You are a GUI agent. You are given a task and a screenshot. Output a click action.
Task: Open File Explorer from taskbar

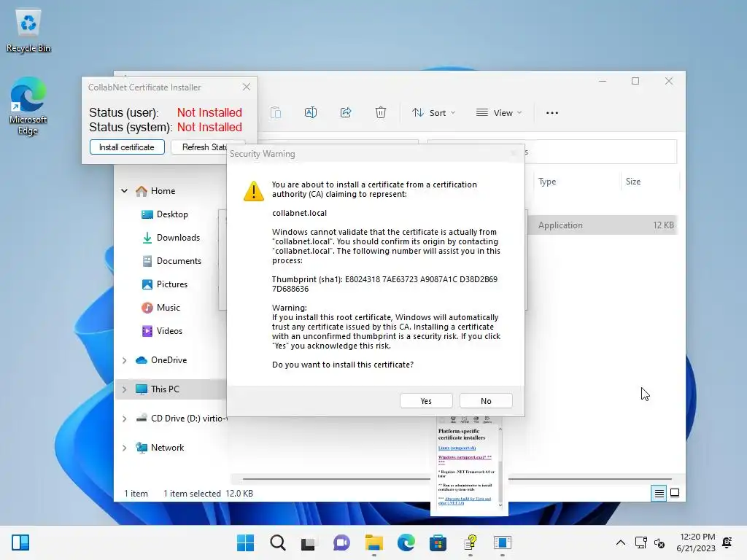[x=374, y=542]
